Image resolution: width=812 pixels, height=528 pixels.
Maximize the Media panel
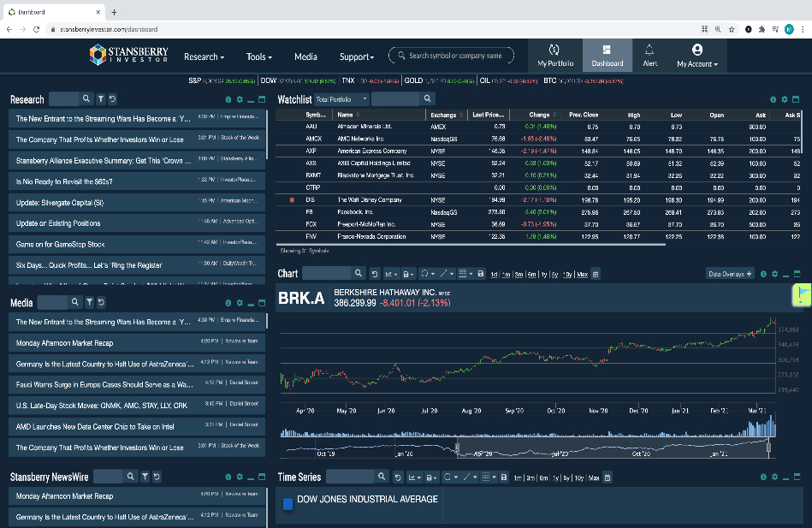262,303
